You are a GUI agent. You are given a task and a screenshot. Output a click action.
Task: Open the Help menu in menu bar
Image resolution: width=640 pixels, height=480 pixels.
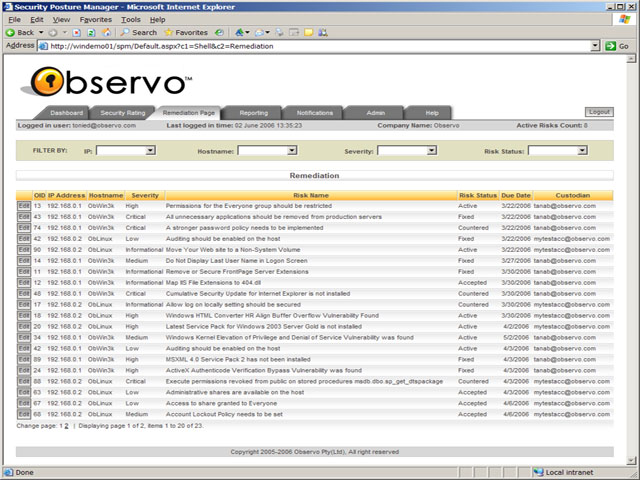[x=157, y=20]
